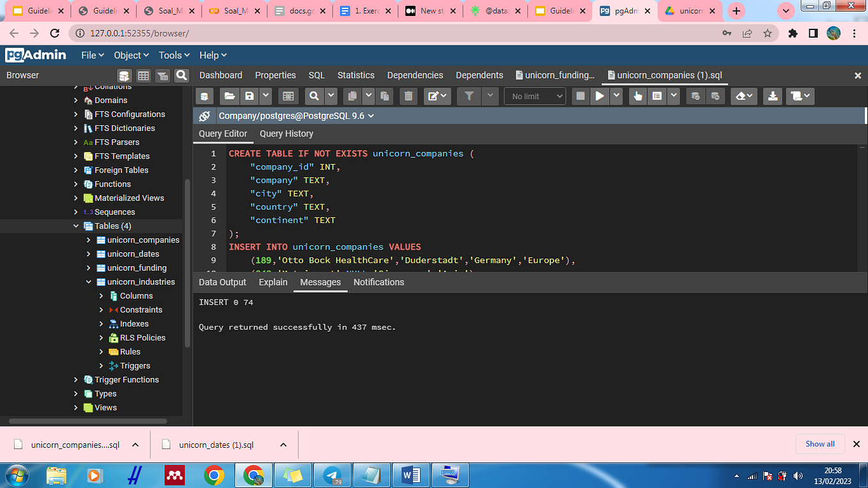Viewport: 868px width, 488px height.
Task: Click the Download as CSV icon
Action: (x=773, y=96)
